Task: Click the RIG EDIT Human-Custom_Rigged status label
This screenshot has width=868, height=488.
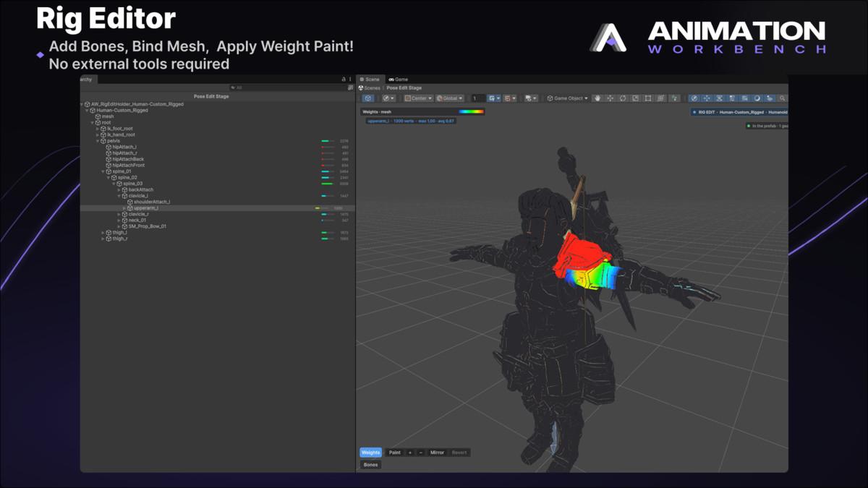Action: pyautogui.click(x=740, y=112)
